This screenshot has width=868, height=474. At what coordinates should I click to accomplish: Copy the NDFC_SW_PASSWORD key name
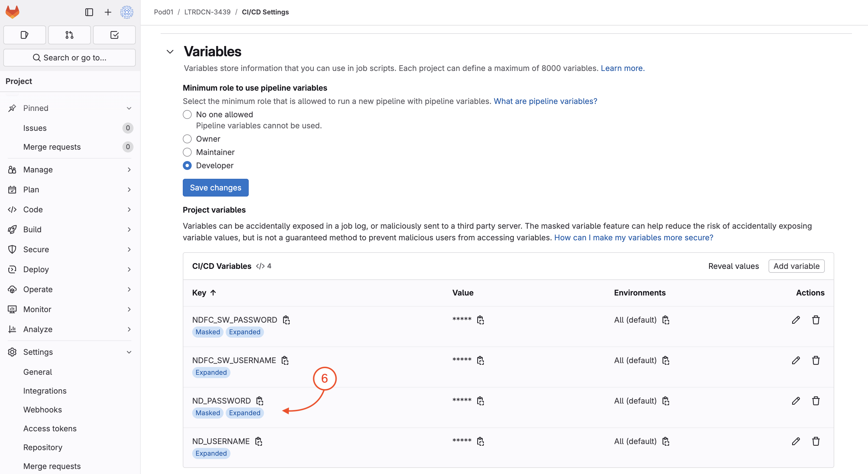[x=286, y=320]
